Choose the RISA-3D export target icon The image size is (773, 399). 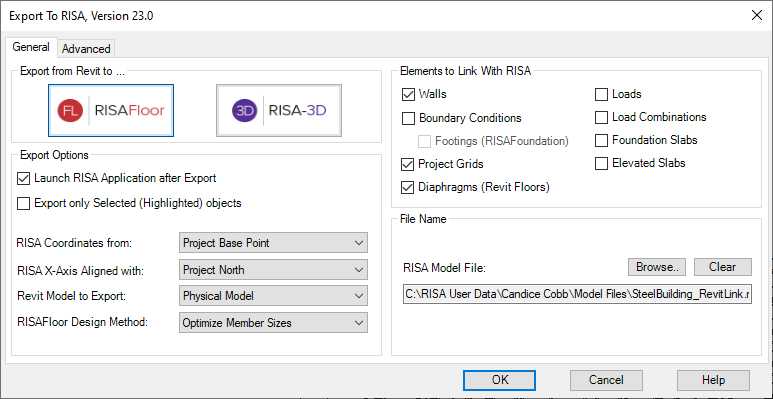pos(279,110)
